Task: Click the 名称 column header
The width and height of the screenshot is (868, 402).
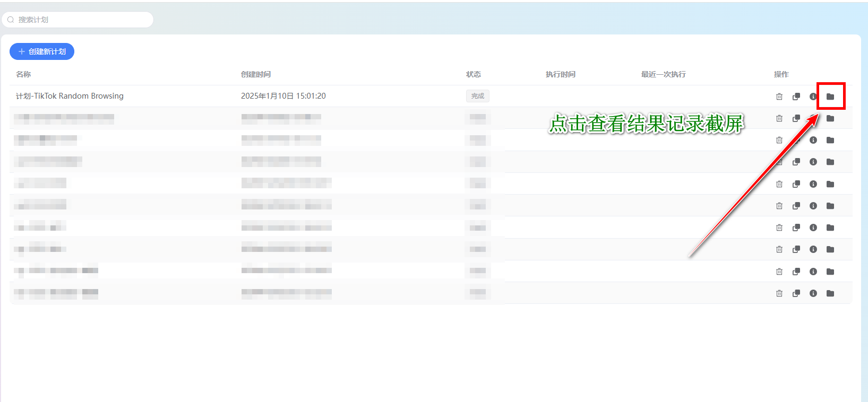Action: (23, 74)
